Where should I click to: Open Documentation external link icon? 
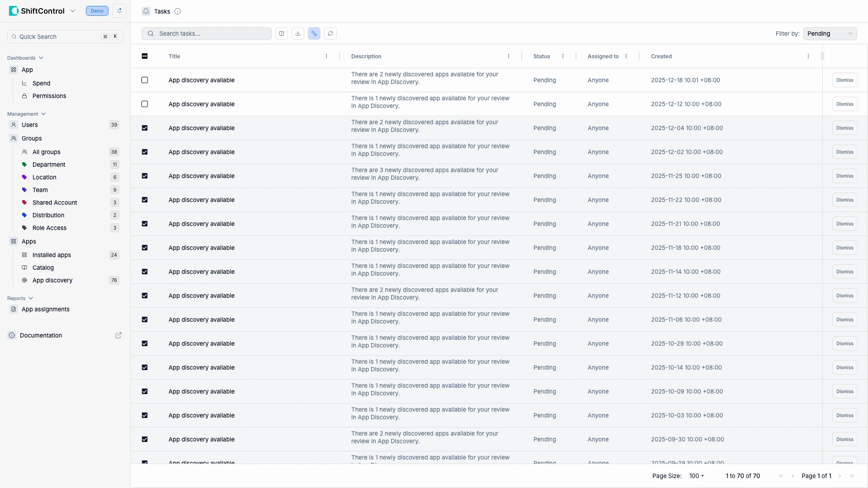pyautogui.click(x=118, y=335)
